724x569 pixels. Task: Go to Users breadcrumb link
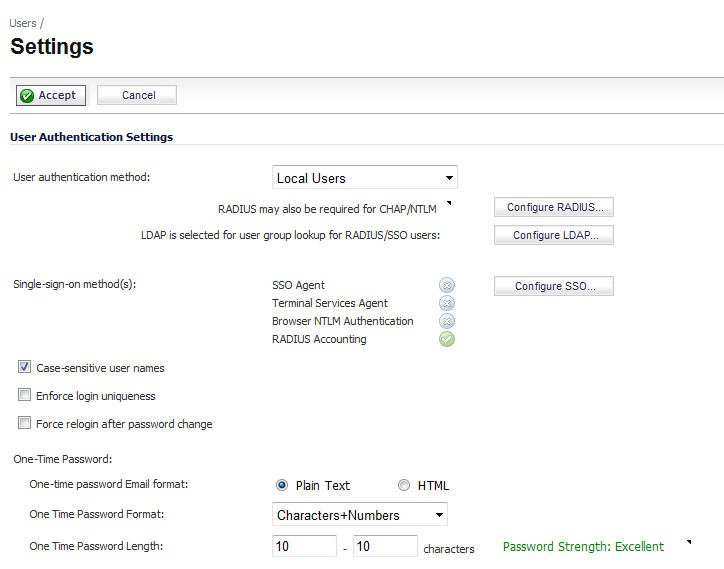point(23,23)
